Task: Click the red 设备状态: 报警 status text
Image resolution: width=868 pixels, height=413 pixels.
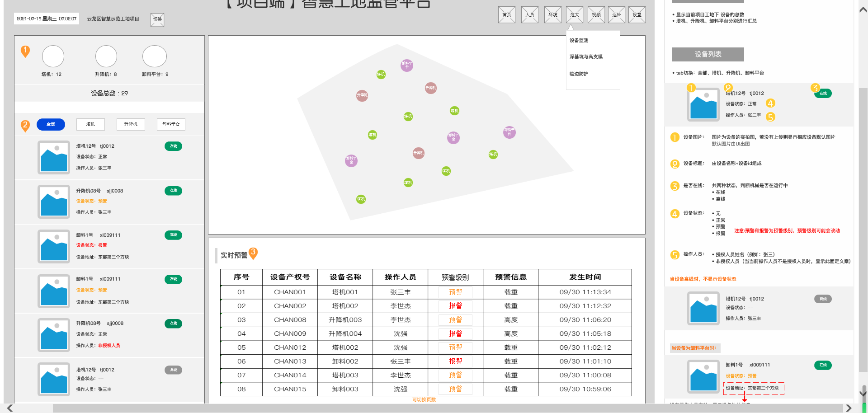Action: 91,245
